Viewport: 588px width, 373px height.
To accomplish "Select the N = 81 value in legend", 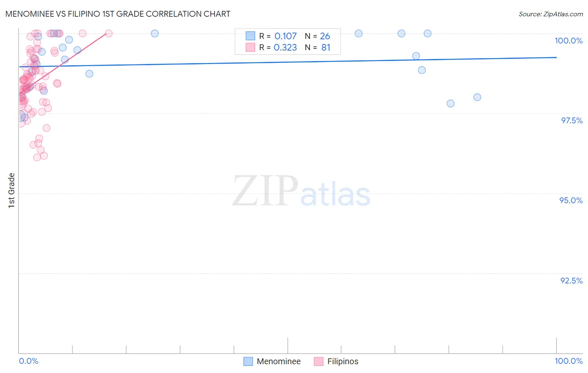I will (317, 47).
